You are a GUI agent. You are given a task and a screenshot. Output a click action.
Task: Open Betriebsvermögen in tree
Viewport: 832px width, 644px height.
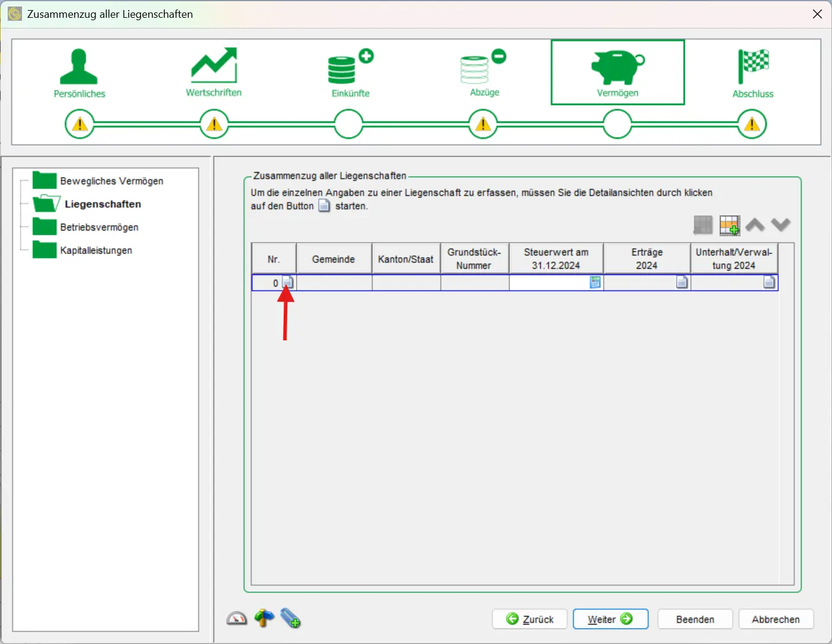coord(99,227)
